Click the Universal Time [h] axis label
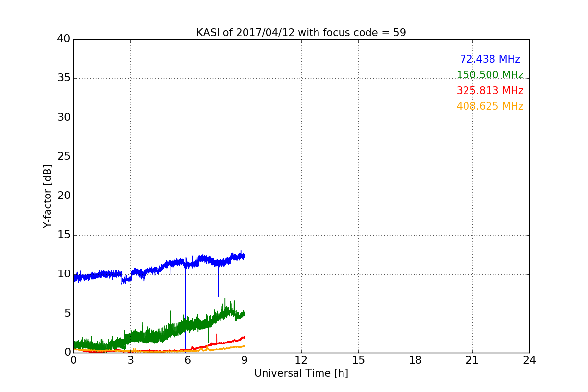The height and width of the screenshot is (392, 588). point(301,373)
